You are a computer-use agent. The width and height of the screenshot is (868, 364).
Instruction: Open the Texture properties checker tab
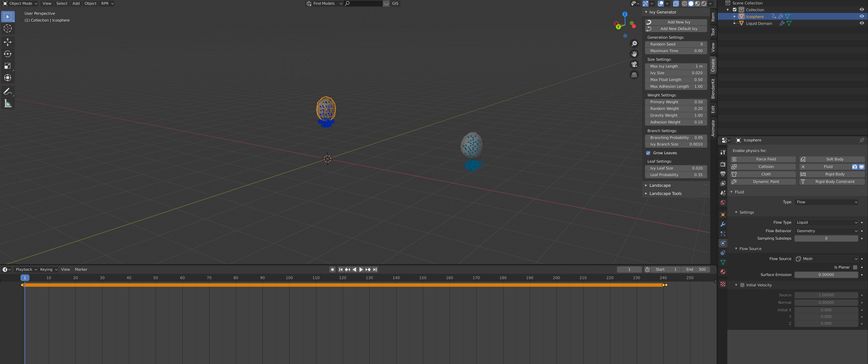point(723,284)
